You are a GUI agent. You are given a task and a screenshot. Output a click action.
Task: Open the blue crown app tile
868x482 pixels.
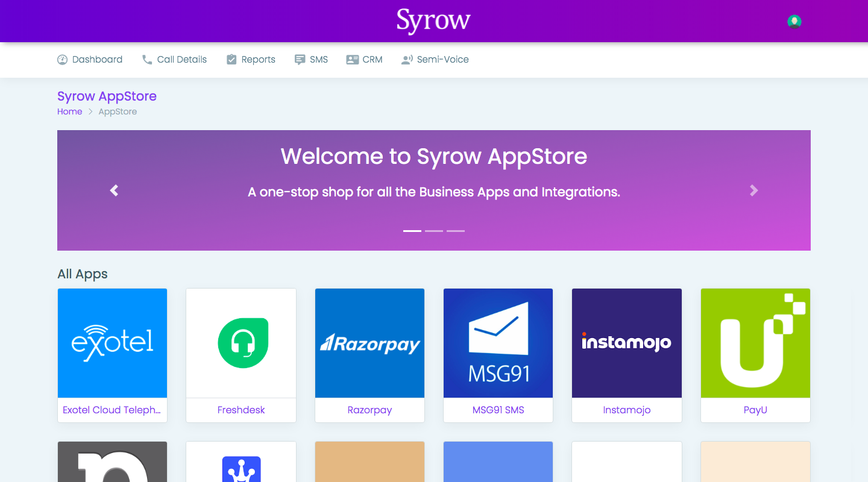pos(241,462)
